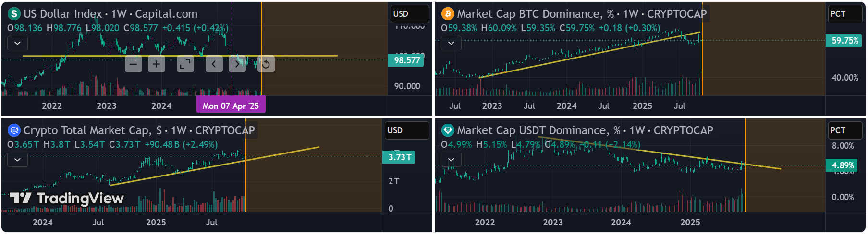Open USD currency selector on Dollar Index chart
Image resolution: width=868 pixels, height=235 pixels.
409,14
